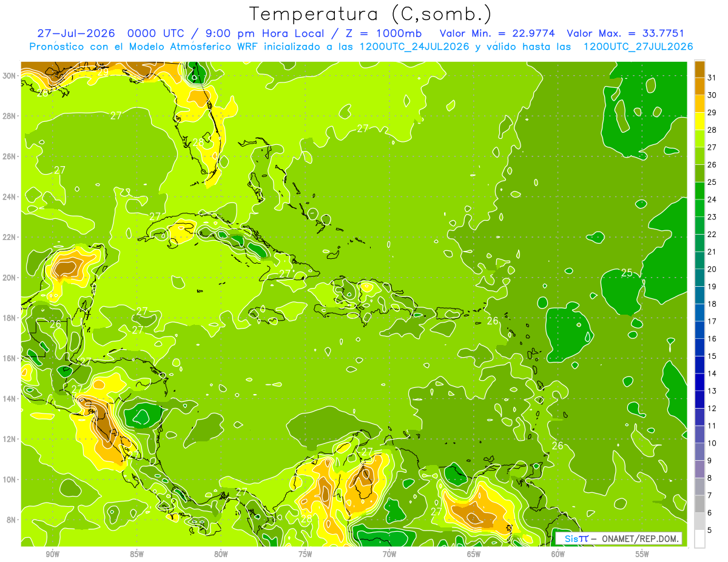Click the 80W longitude axis label
The height and width of the screenshot is (562, 728).
(x=221, y=554)
